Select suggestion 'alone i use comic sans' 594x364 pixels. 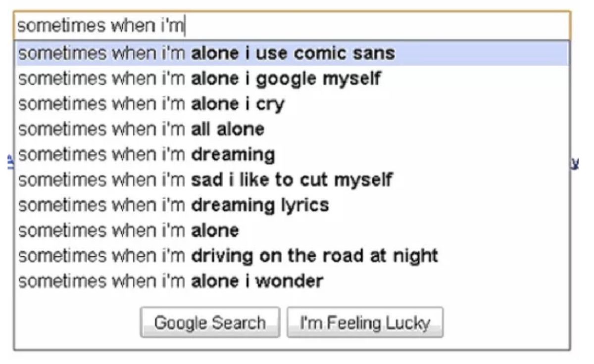point(292,53)
